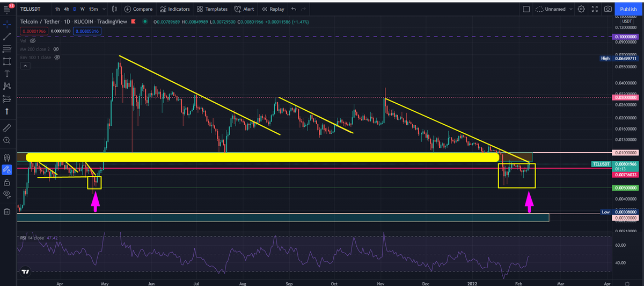Select the W weekly timeframe

(x=82, y=9)
